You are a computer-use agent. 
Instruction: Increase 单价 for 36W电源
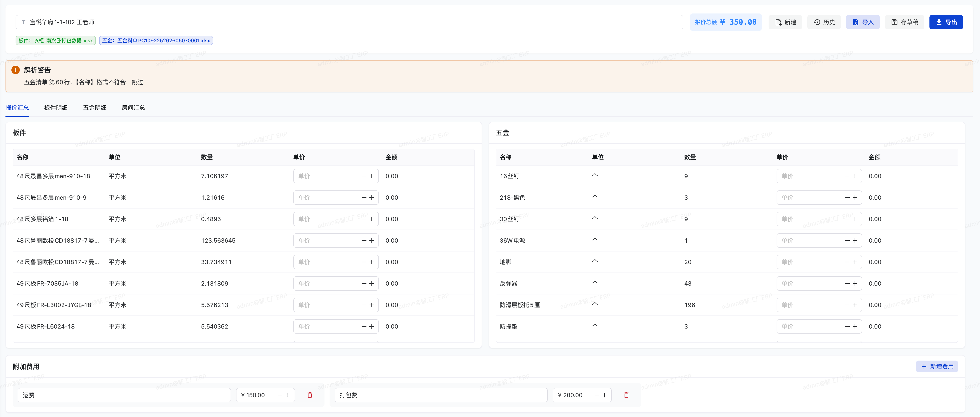(x=855, y=241)
